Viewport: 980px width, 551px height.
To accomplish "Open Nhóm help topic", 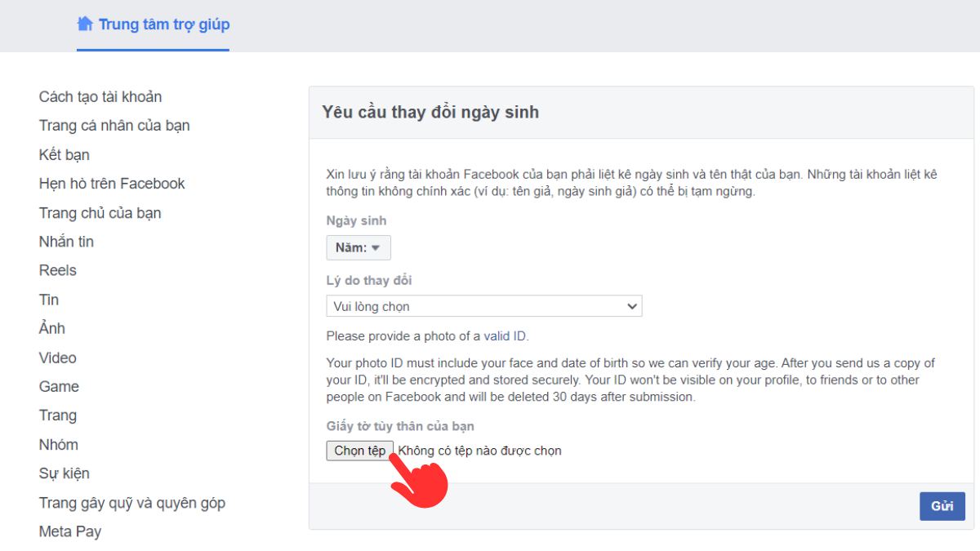I will [x=59, y=445].
